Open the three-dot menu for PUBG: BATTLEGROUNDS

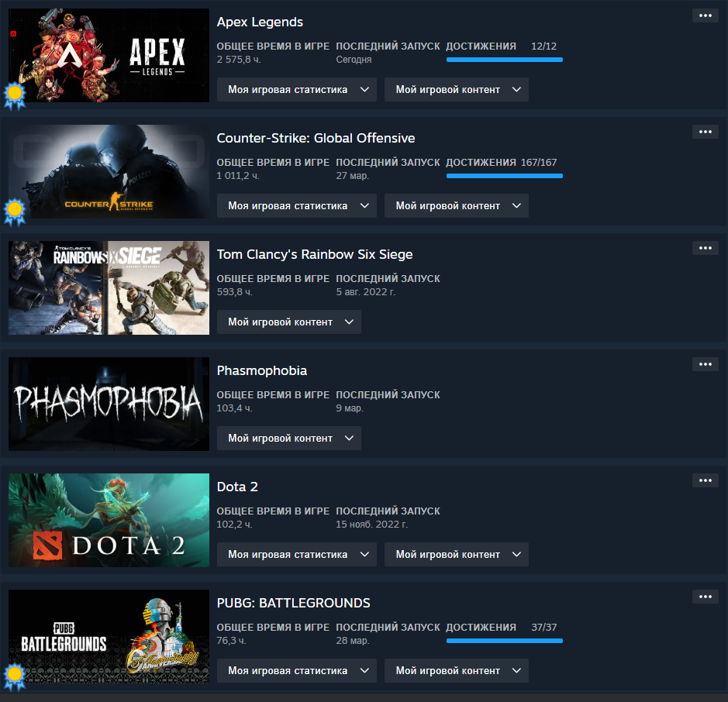[x=706, y=597]
